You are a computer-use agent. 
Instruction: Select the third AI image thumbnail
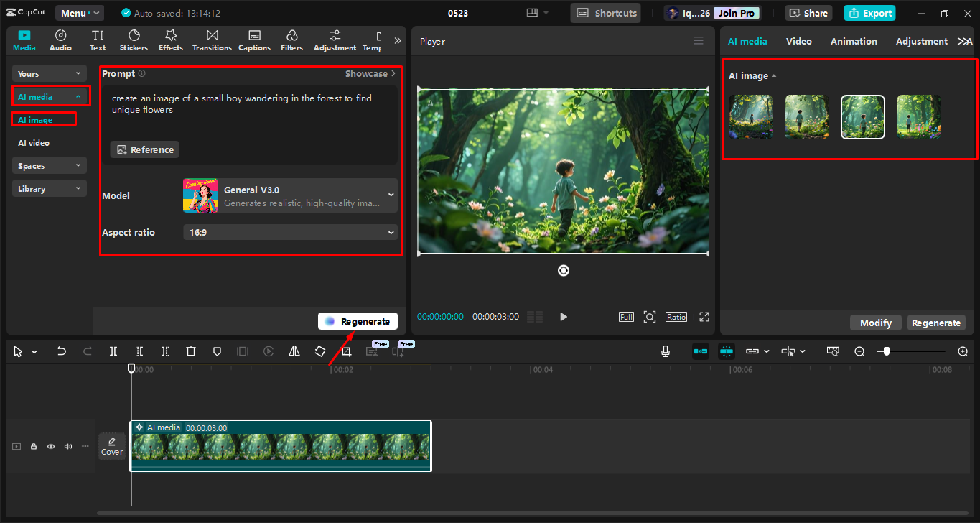(862, 116)
